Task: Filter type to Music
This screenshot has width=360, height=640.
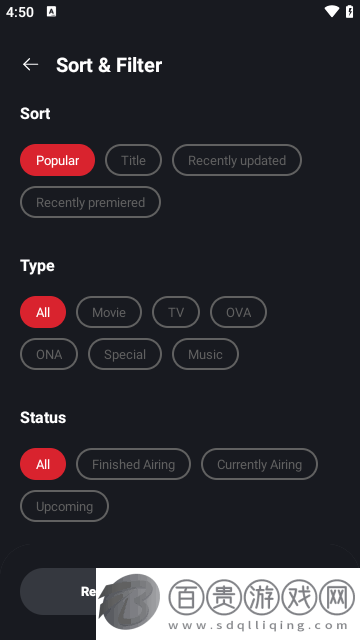Action: tap(205, 354)
